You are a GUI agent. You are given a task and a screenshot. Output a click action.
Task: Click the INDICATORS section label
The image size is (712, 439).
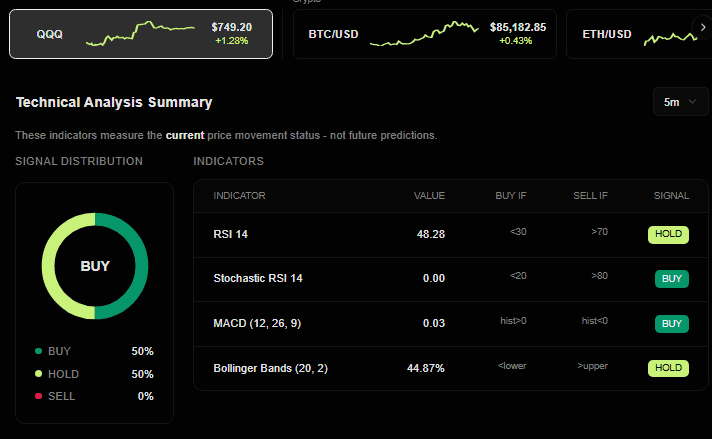coord(228,161)
